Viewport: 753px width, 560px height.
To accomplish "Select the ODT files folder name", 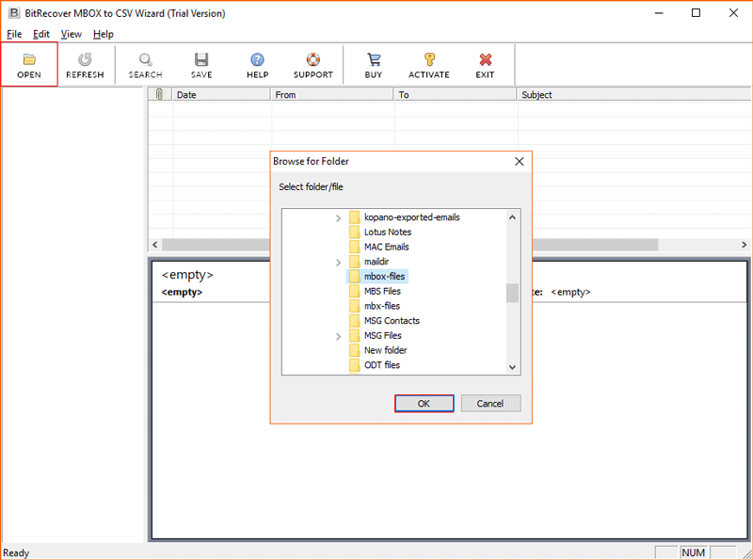I will coord(382,365).
